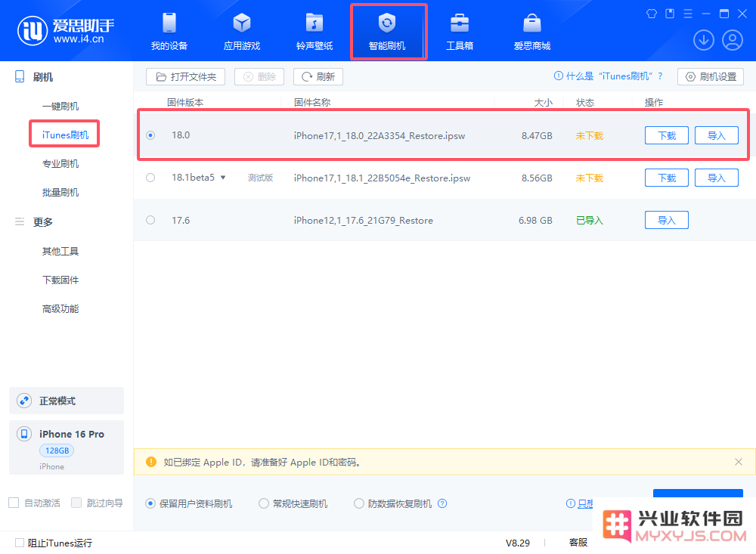Screen dimensions: 756x554
Task: Import firmware for the 18.0 row
Action: pos(717,135)
